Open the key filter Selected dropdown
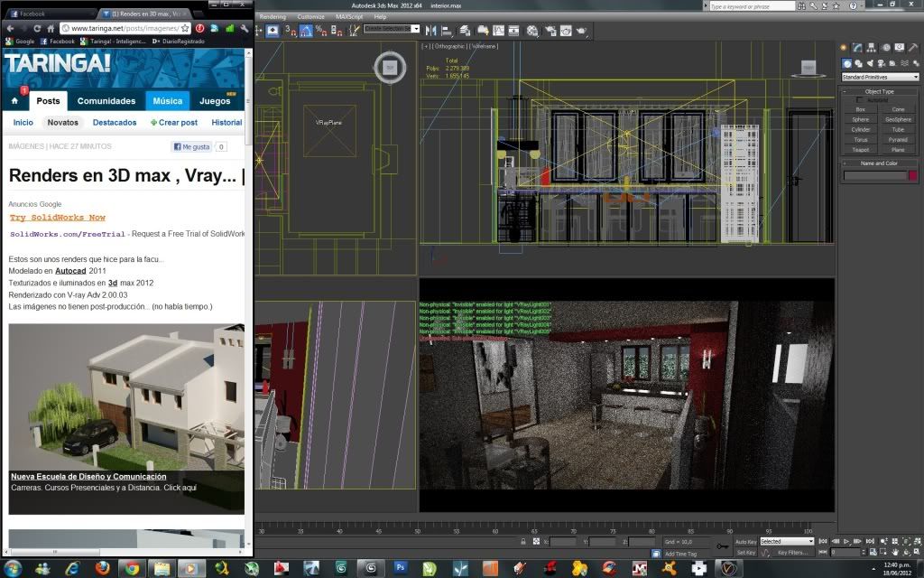 click(787, 542)
